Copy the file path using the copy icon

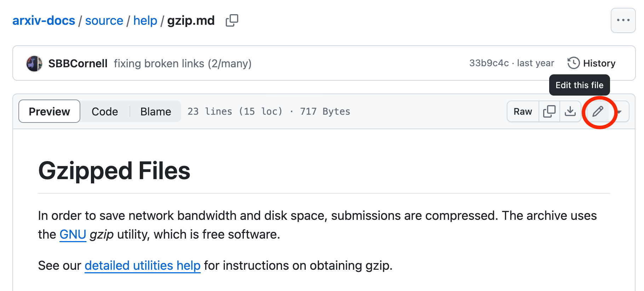pyautogui.click(x=232, y=21)
